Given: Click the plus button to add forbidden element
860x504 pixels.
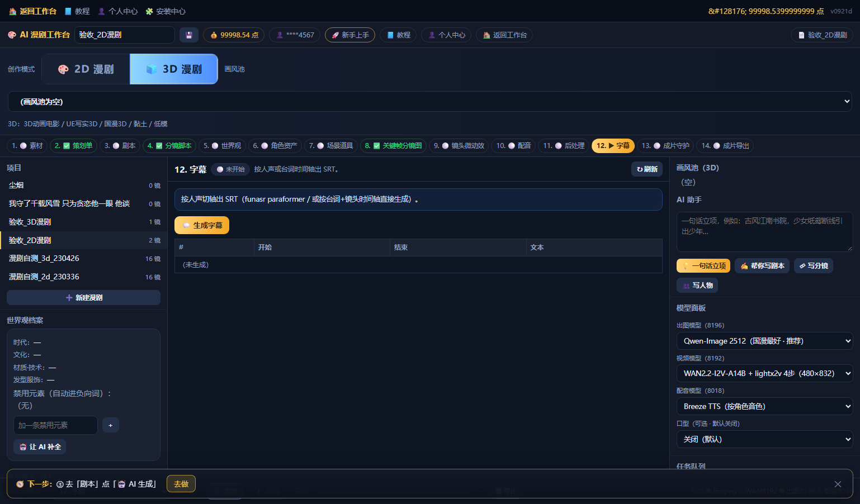Looking at the screenshot, I should pyautogui.click(x=110, y=425).
